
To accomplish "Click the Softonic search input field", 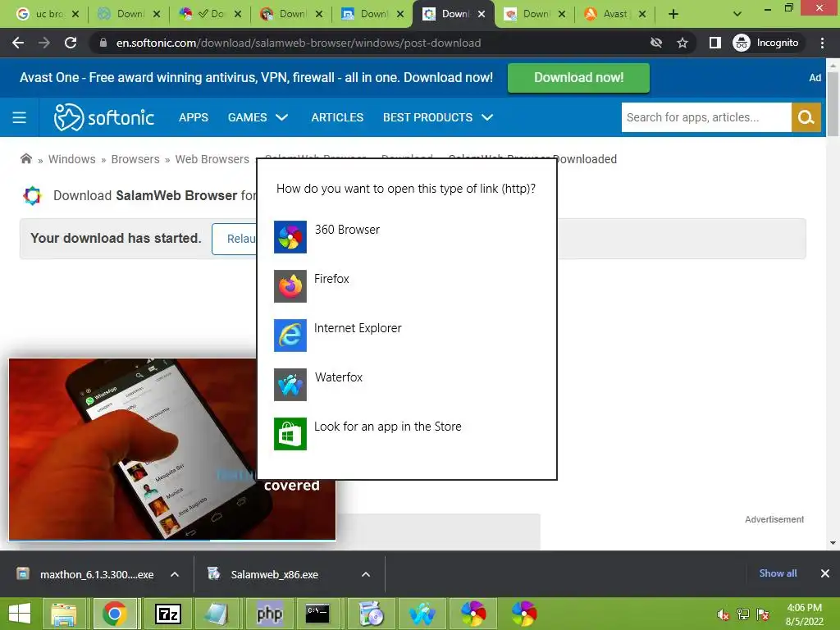I will (706, 117).
